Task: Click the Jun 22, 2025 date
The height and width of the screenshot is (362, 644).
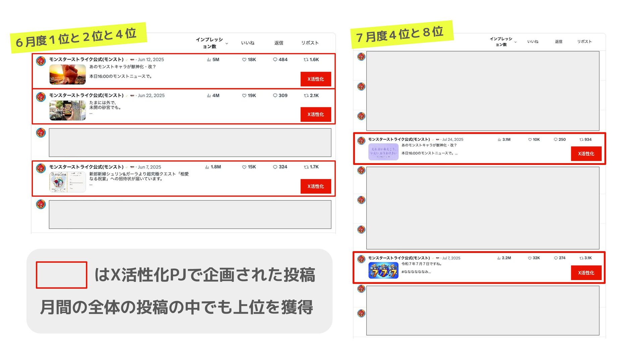Action: (x=151, y=96)
